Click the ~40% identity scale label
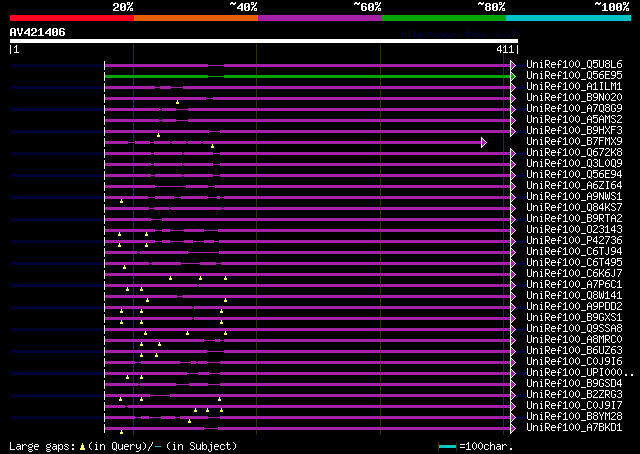This screenshot has height=454, width=640. (x=243, y=7)
